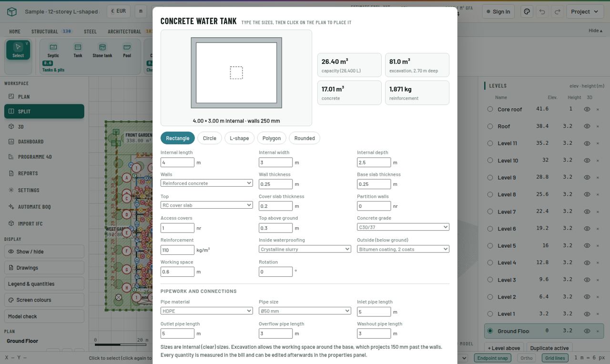Make Level 1 the active level

tap(490, 313)
